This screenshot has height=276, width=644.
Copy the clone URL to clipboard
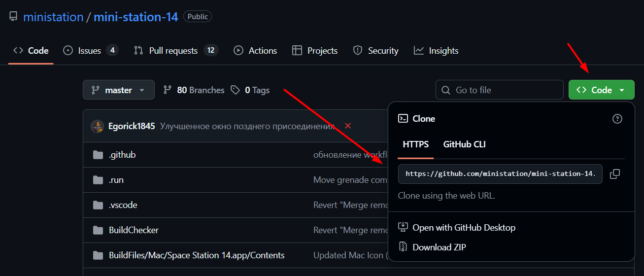coord(614,174)
